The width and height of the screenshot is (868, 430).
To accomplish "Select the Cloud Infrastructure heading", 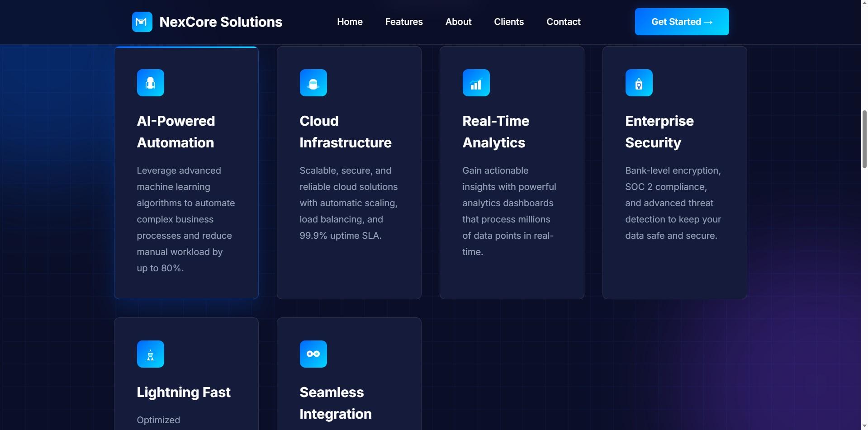I will pyautogui.click(x=346, y=132).
